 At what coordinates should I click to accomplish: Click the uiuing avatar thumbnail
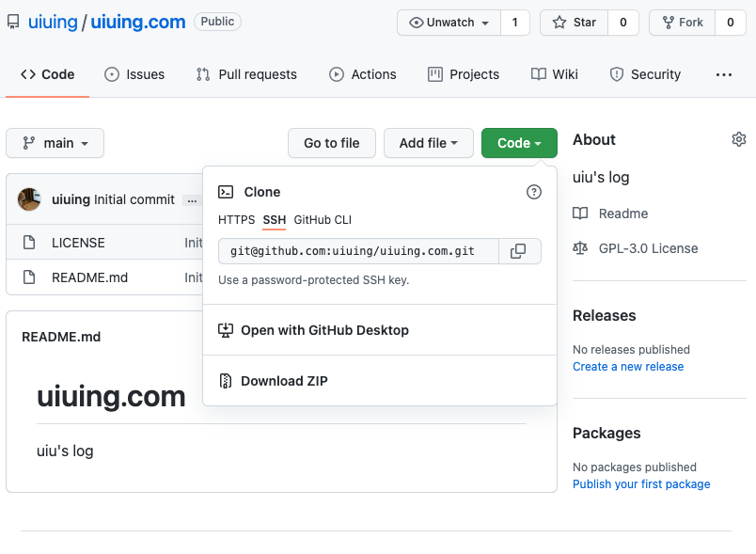tap(29, 199)
